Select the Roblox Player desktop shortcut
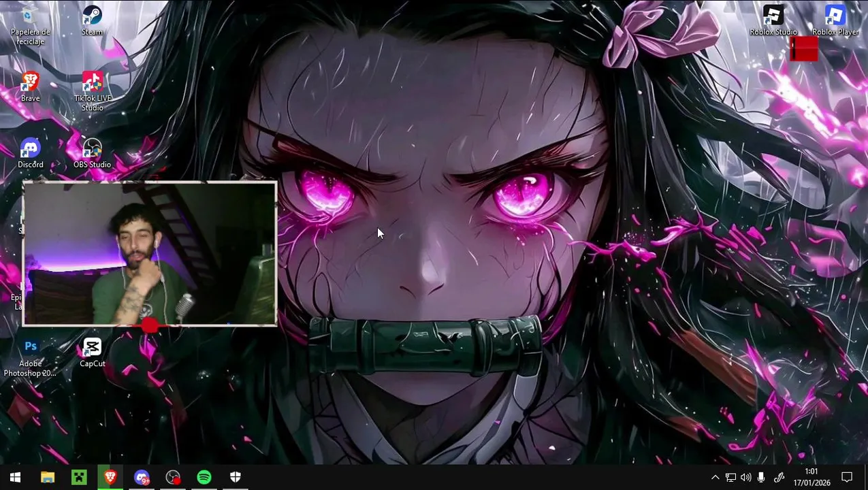Viewport: 868px width, 490px height. click(x=835, y=20)
